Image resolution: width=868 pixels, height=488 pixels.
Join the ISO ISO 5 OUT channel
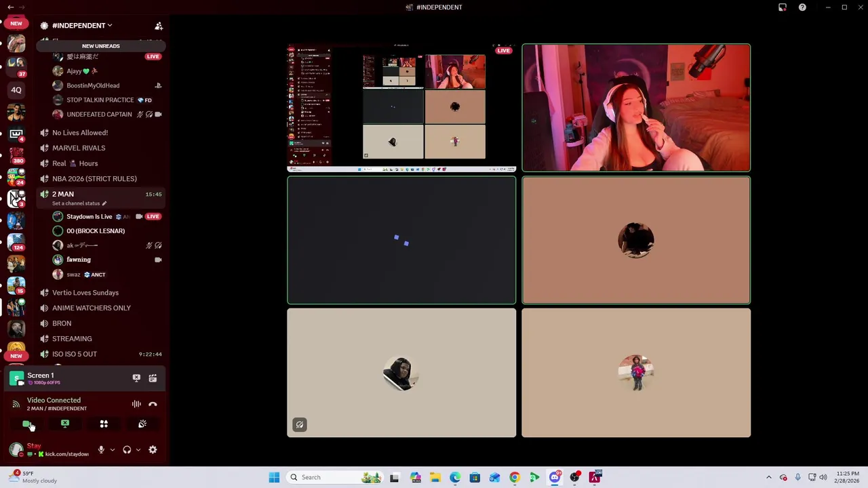click(75, 354)
